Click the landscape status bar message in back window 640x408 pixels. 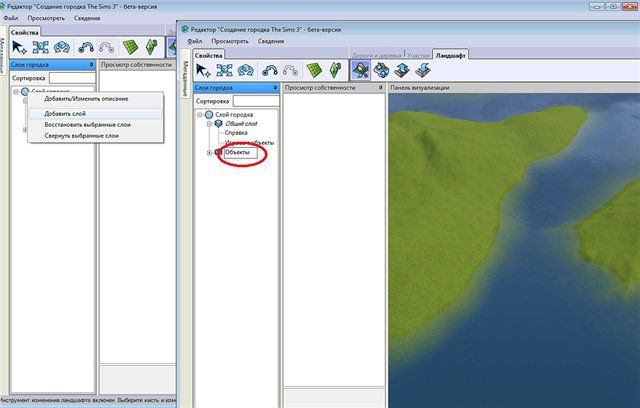(x=88, y=400)
